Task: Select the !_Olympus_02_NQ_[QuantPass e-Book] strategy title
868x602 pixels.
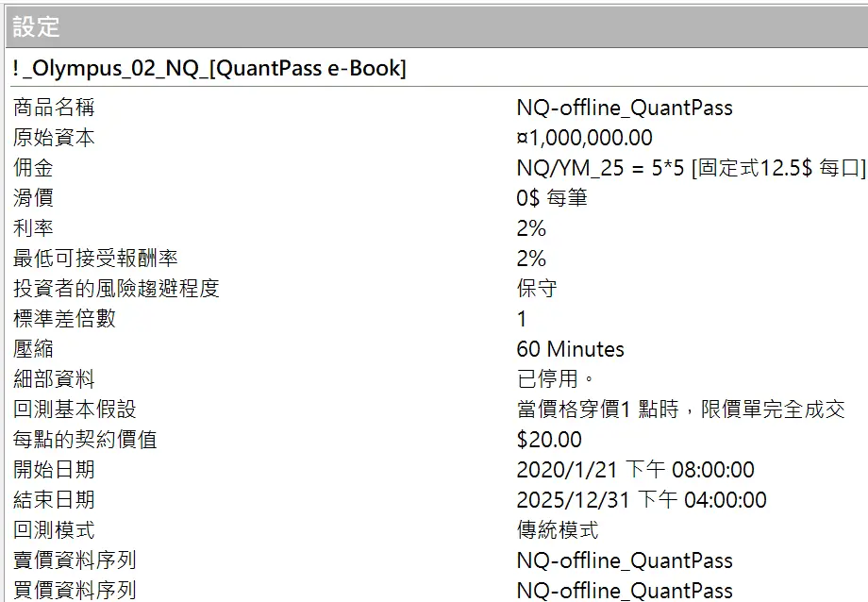Action: pos(209,69)
